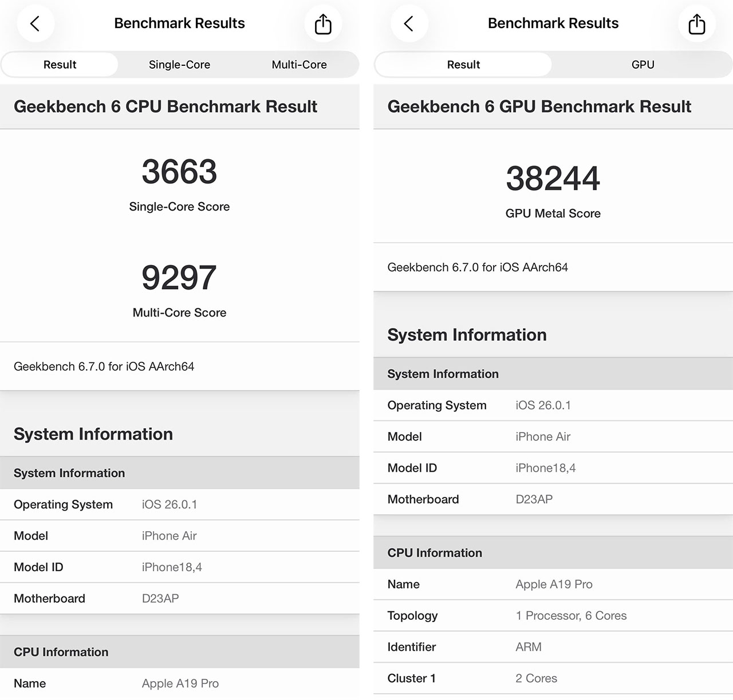The height and width of the screenshot is (700, 733).
Task: Click large System Information title in GPU screen
Action: pyautogui.click(x=467, y=335)
